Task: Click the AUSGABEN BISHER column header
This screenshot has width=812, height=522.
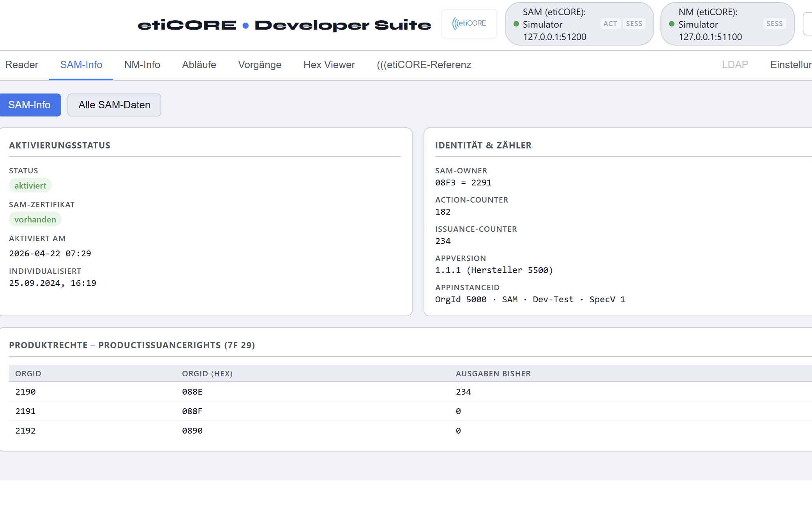Action: [x=493, y=374]
